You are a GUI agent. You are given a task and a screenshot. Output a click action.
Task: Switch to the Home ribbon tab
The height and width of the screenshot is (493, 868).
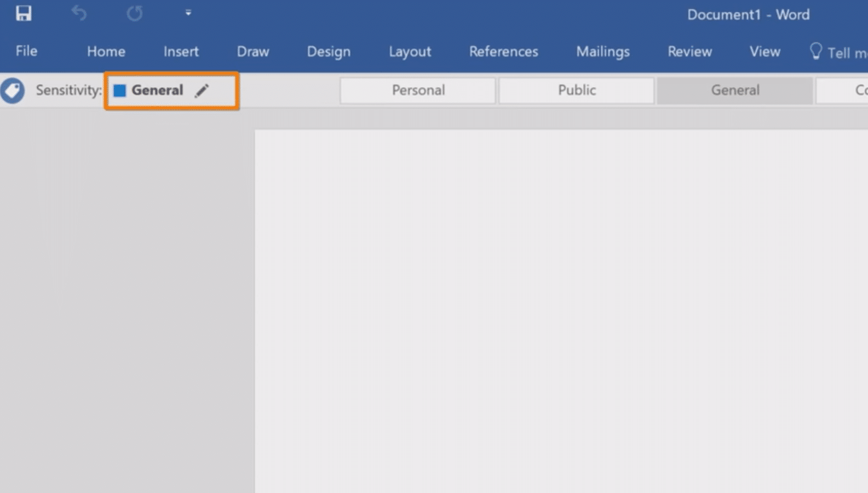[106, 51]
